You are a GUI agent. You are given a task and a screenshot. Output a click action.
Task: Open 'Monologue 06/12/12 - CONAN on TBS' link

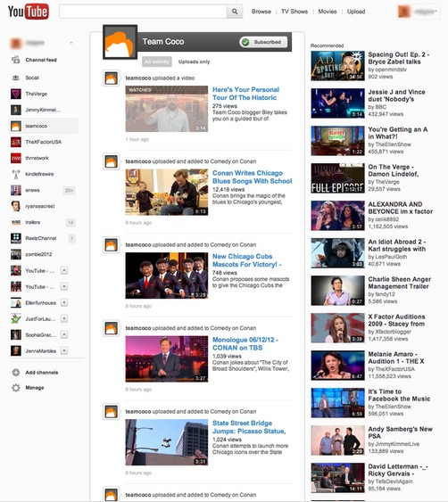[245, 344]
